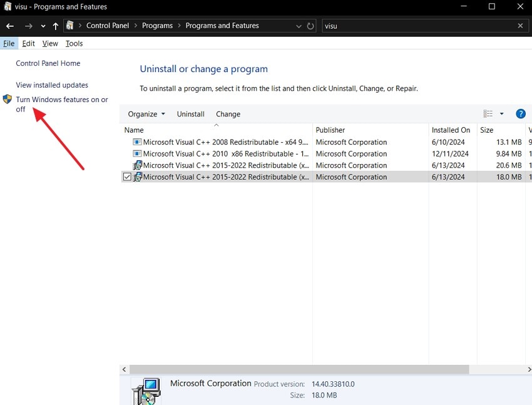Click the change view icon
Viewport: 532px width, 405px height.
coord(488,114)
